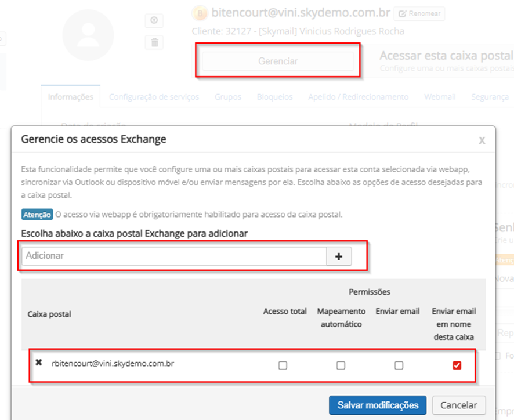Viewport: 514px width, 420px height.
Task: Remove rbitencourt mailbox with X icon
Action: [x=39, y=363]
